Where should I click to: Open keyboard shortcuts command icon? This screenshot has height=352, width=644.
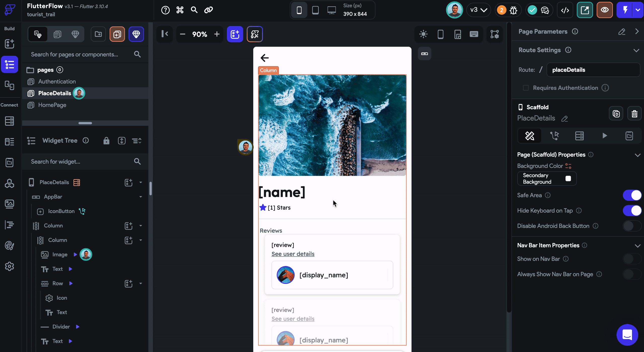pos(180,10)
